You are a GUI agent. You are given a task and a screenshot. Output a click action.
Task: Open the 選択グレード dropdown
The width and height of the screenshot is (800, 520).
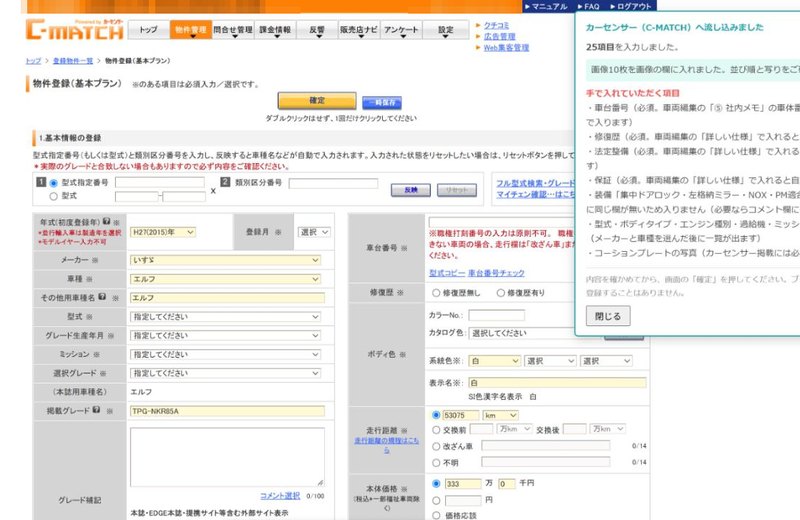[226, 373]
